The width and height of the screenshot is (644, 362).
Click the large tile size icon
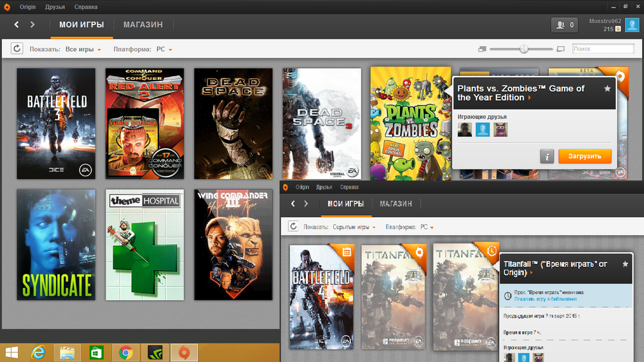pyautogui.click(x=561, y=49)
